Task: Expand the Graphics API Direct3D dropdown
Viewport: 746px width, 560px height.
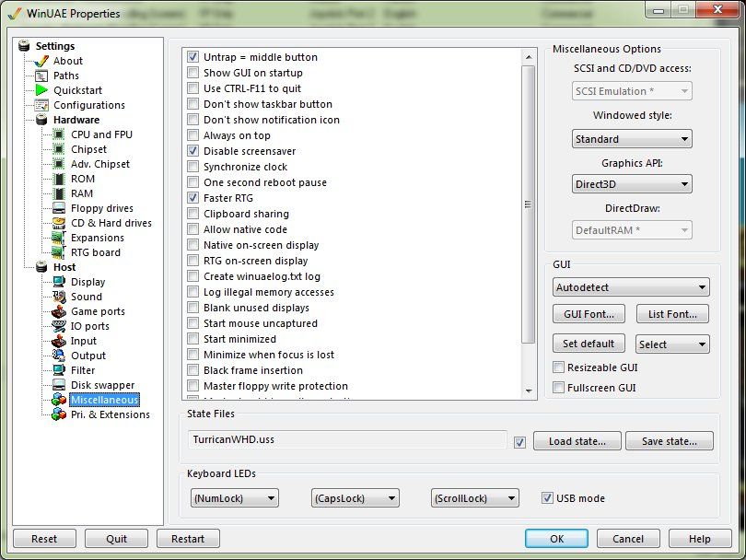Action: [631, 184]
